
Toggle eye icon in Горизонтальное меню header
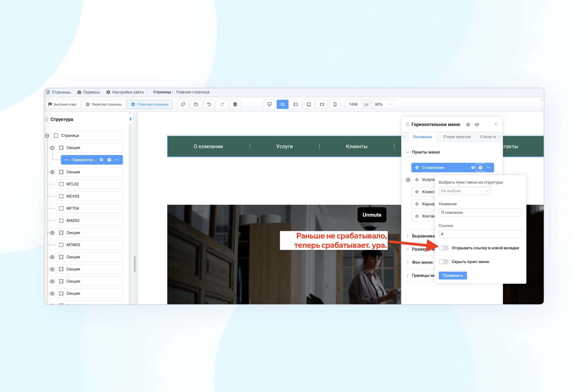477,125
